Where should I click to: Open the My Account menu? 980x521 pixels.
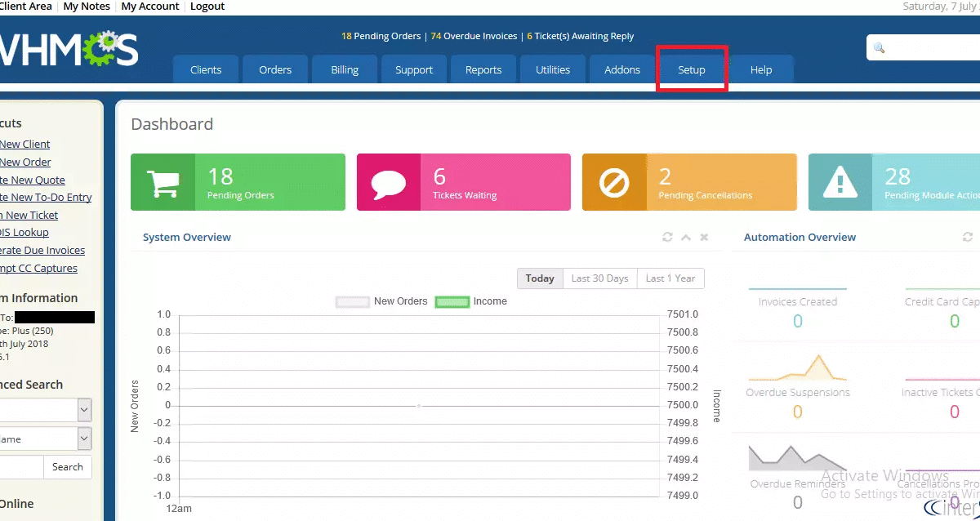click(150, 7)
